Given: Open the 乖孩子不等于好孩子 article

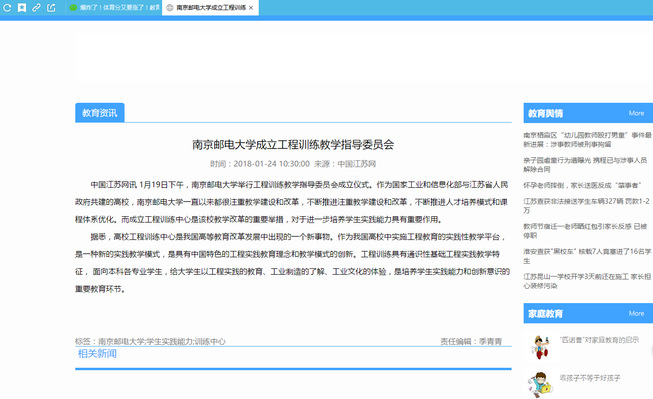Looking at the screenshot, I should pyautogui.click(x=590, y=378).
